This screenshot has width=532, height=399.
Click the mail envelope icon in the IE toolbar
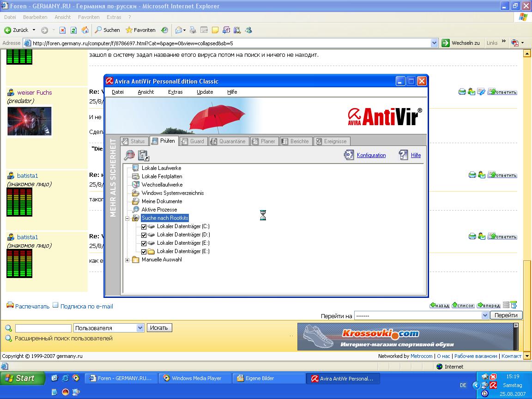pyautogui.click(x=178, y=30)
